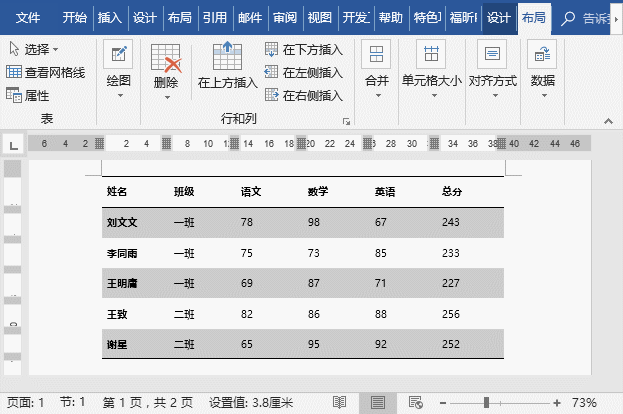
Task: Click the cell with name 王致
Action: pos(116,314)
